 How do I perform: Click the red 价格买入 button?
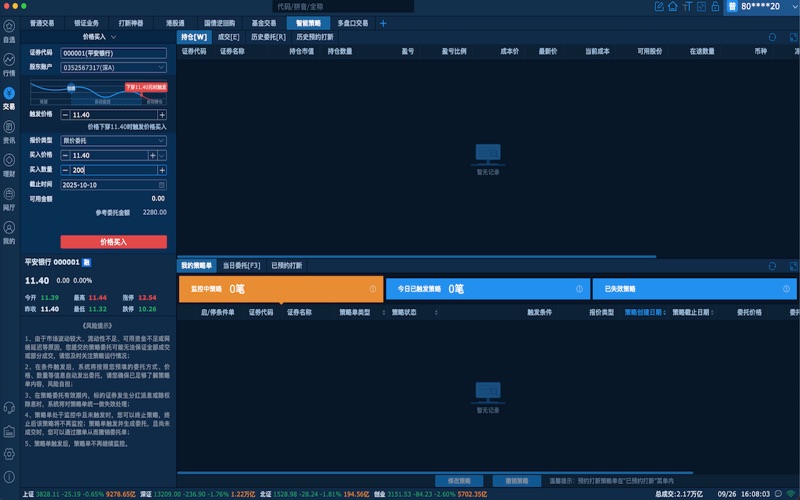click(113, 242)
